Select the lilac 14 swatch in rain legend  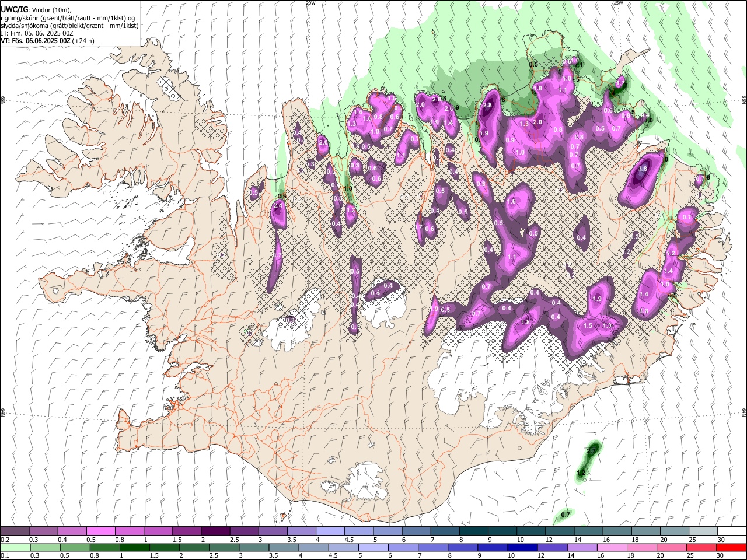[582, 547]
